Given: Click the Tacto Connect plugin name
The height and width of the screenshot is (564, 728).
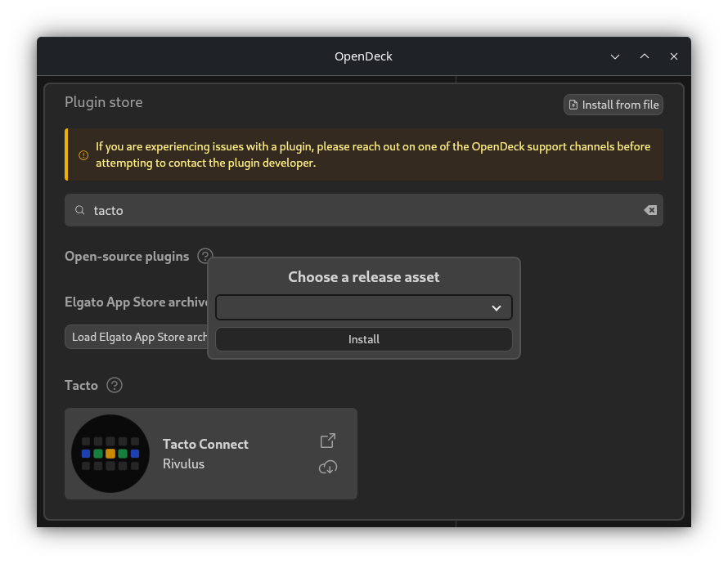Looking at the screenshot, I should coord(205,444).
